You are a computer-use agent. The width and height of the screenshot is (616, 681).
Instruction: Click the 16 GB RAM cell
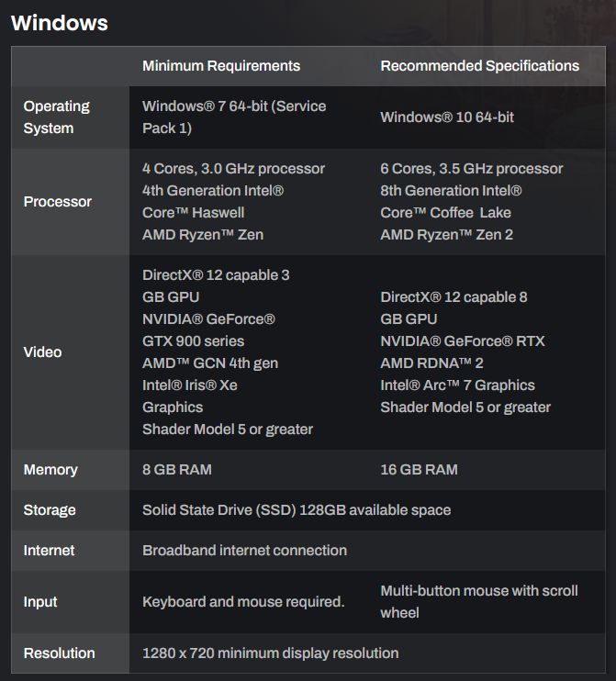[419, 470]
